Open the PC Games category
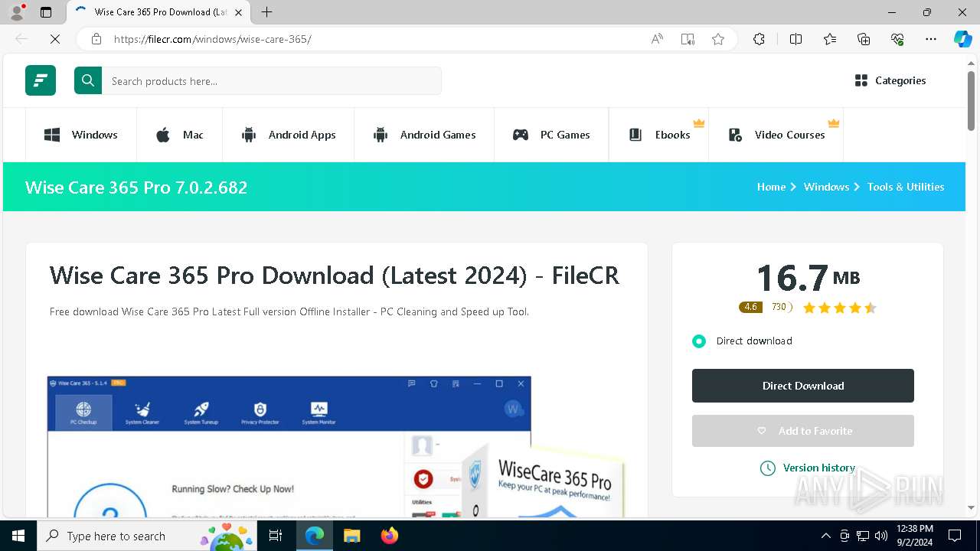980x551 pixels. coord(551,135)
